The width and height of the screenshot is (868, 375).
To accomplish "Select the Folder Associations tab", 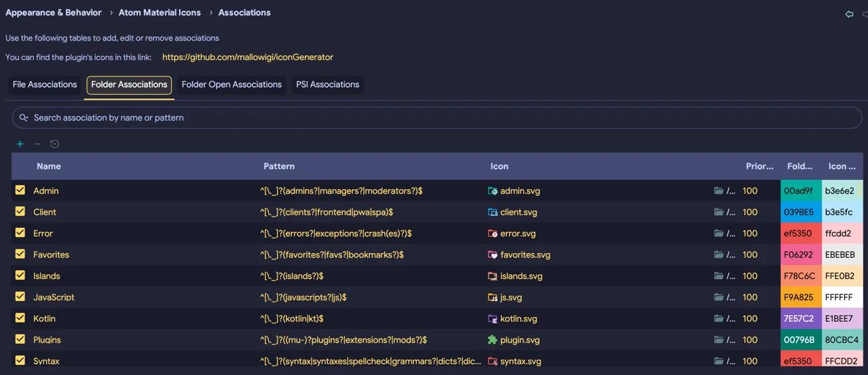I will [x=129, y=85].
